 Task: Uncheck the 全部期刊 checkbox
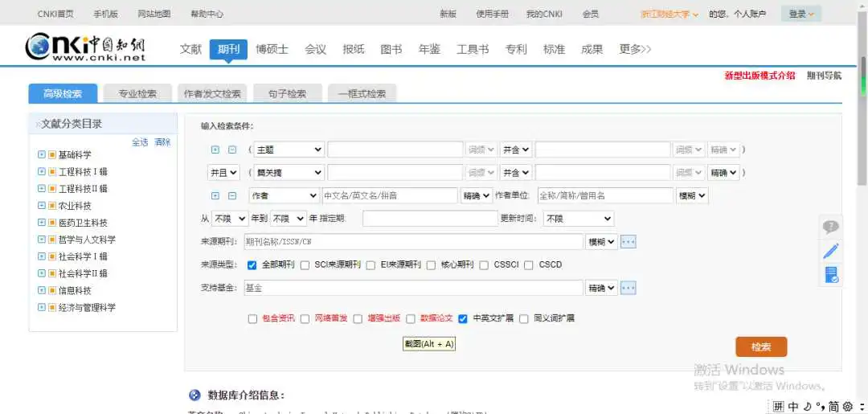coord(252,265)
